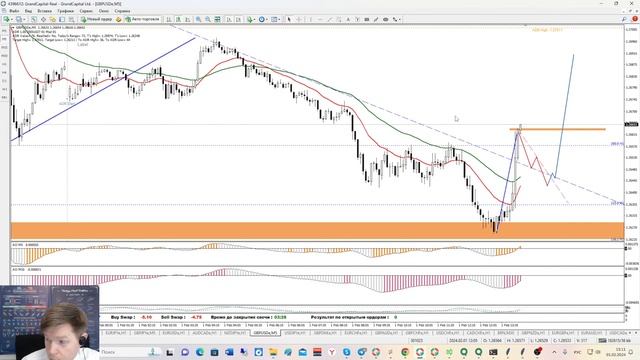Open the Strategy Tester icon
Screen dimensions: 640x360
tap(71, 19)
